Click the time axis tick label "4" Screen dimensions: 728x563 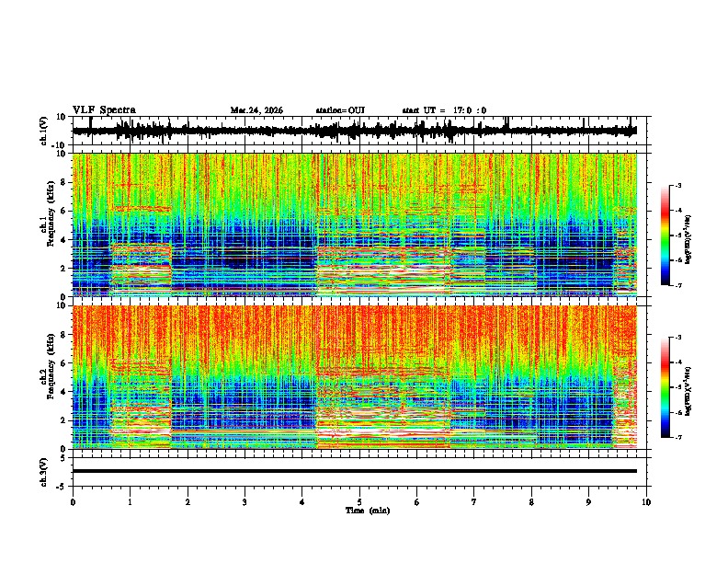(x=302, y=501)
